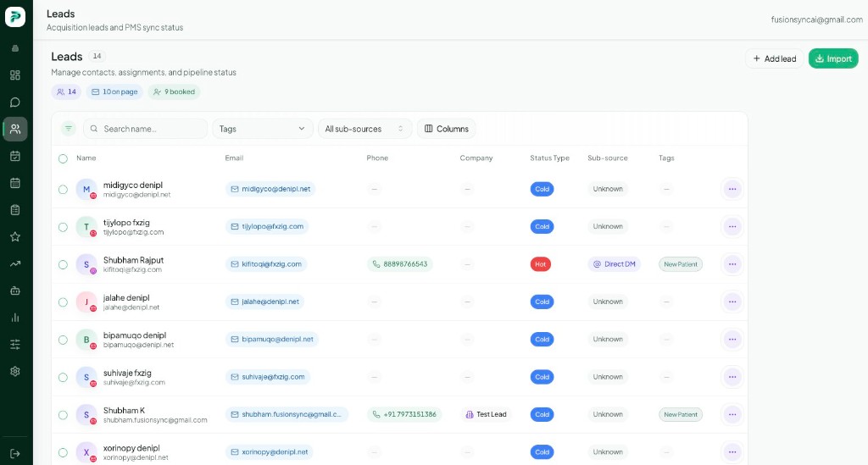Viewport: 868px width, 465px height.
Task: Click the 88898766543 phone chip
Action: [400, 264]
